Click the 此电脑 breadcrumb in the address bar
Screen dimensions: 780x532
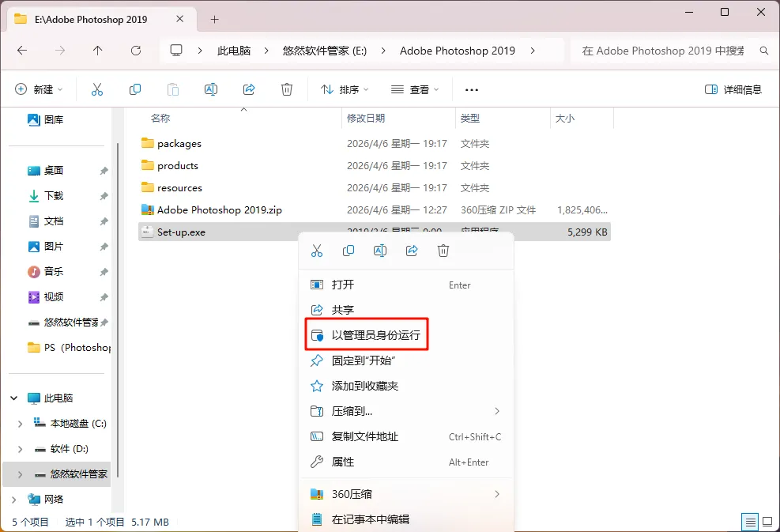coord(234,51)
